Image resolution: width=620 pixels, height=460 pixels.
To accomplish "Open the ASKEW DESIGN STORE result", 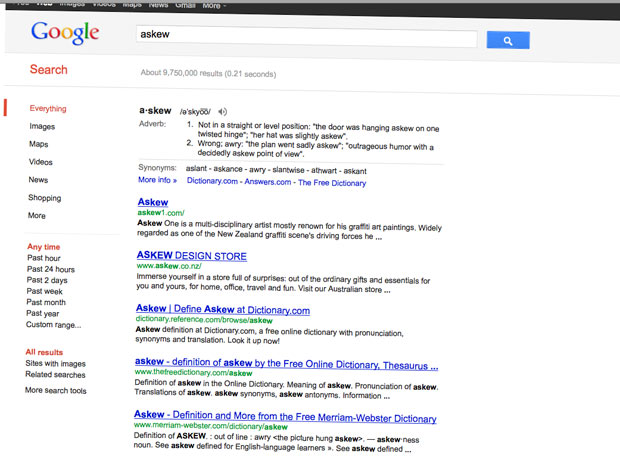I will pos(191,256).
